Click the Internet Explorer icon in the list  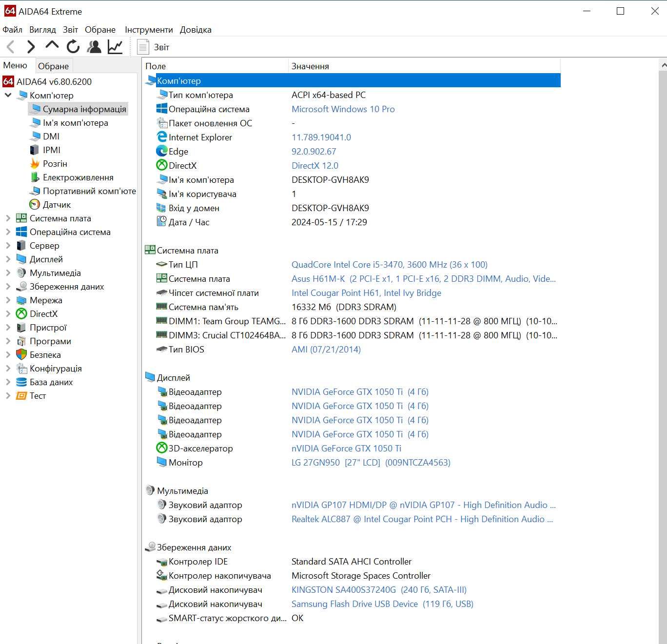click(x=161, y=137)
